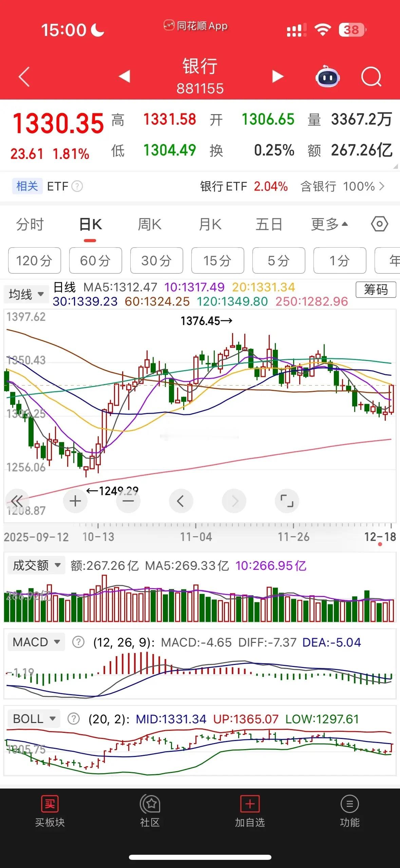
Task: Switch to the 周K tab
Action: tap(150, 224)
